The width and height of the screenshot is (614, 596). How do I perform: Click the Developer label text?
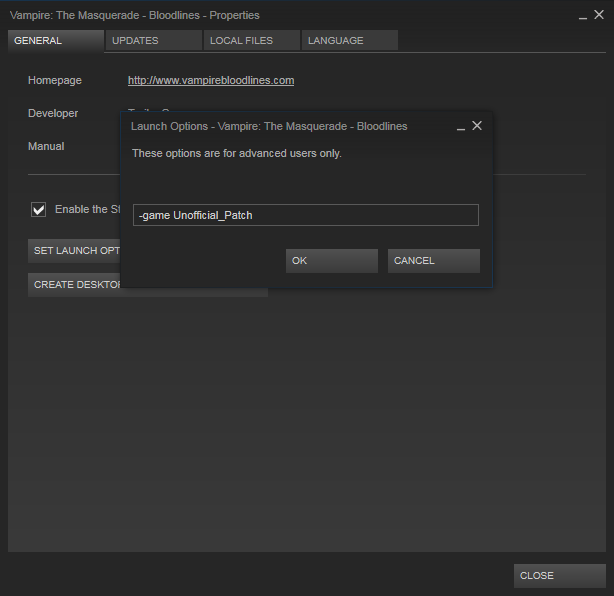coord(53,113)
